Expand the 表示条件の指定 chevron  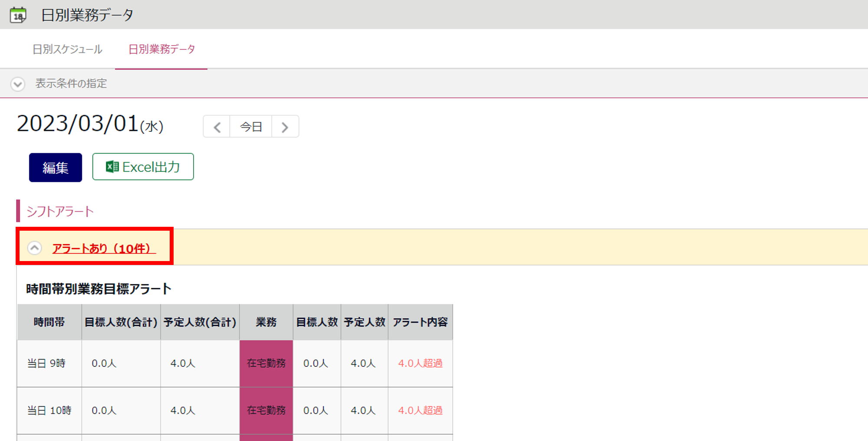tap(18, 84)
